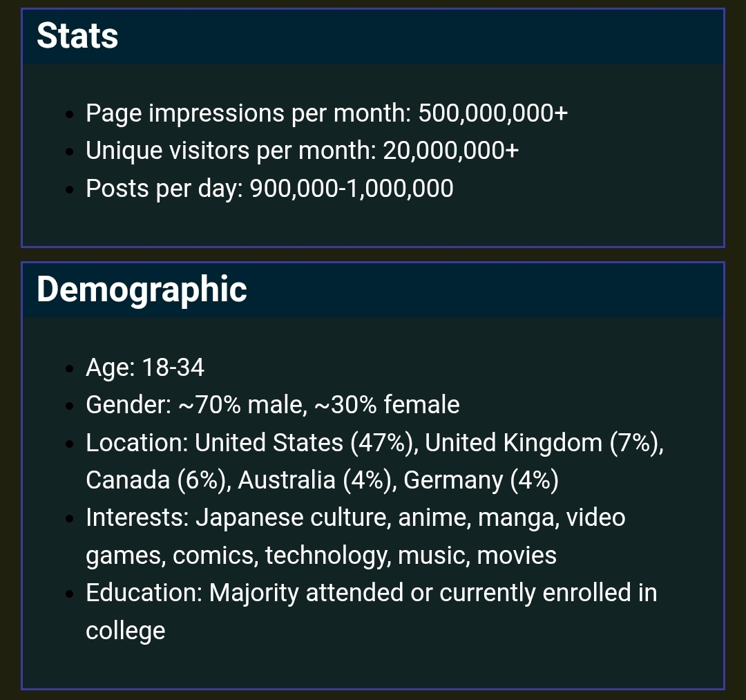Click the 900,000-1,000,000 posts figure
Image resolution: width=746 pixels, height=700 pixels.
(352, 189)
